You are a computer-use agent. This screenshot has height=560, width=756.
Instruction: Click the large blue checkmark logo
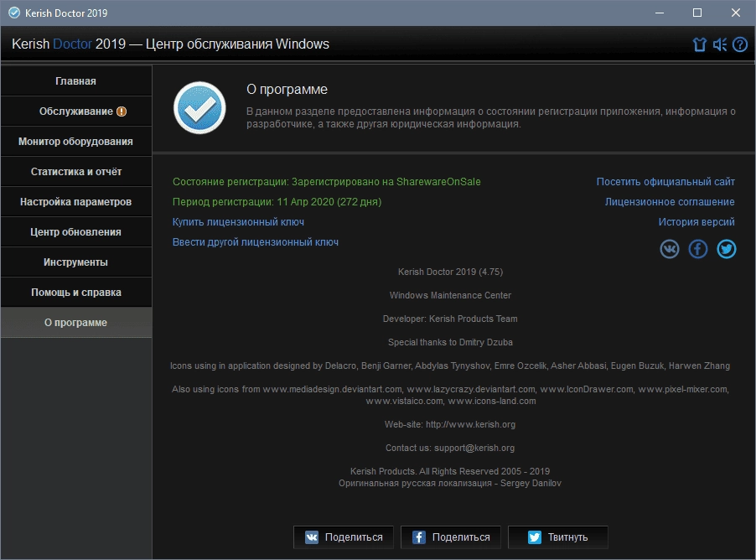coord(199,108)
